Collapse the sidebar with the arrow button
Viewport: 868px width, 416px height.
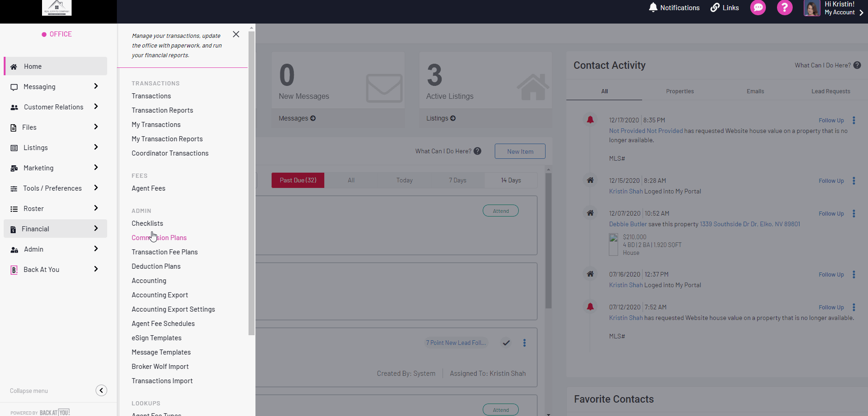101,391
